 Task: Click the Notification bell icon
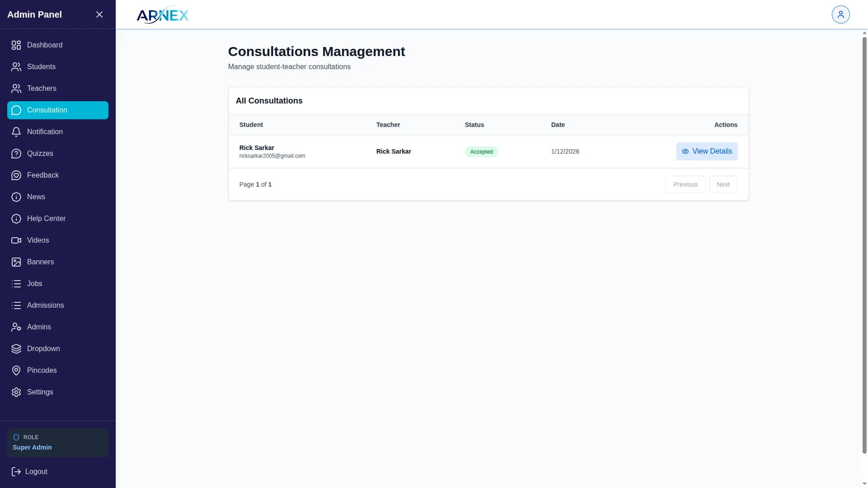tap(16, 132)
